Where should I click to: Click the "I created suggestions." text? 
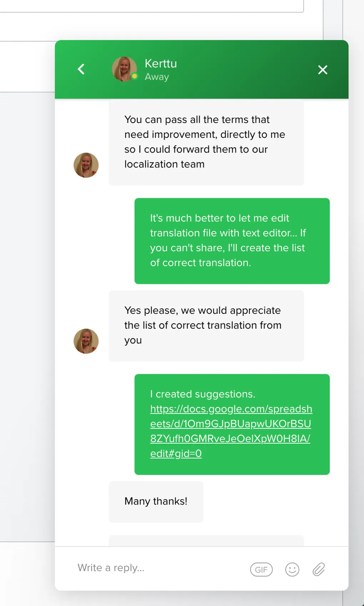tap(202, 394)
